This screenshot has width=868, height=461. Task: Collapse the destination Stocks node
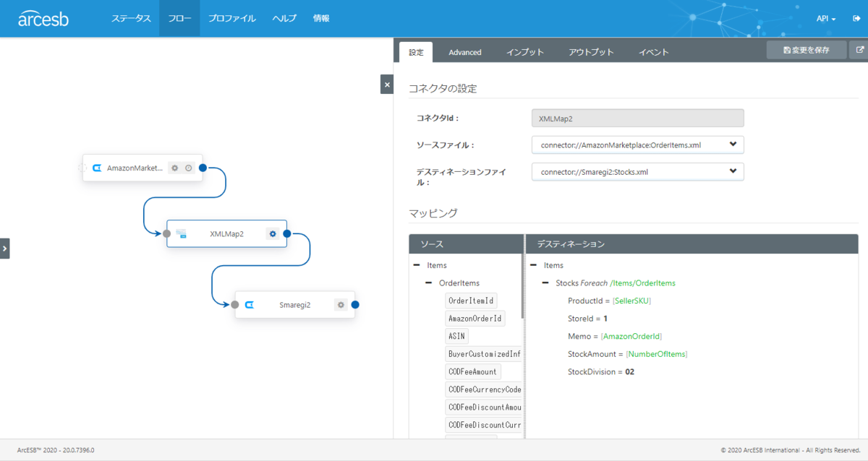(x=545, y=283)
